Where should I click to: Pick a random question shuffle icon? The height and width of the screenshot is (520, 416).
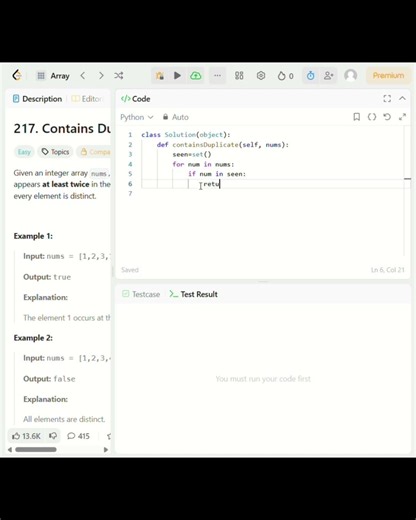(119, 76)
